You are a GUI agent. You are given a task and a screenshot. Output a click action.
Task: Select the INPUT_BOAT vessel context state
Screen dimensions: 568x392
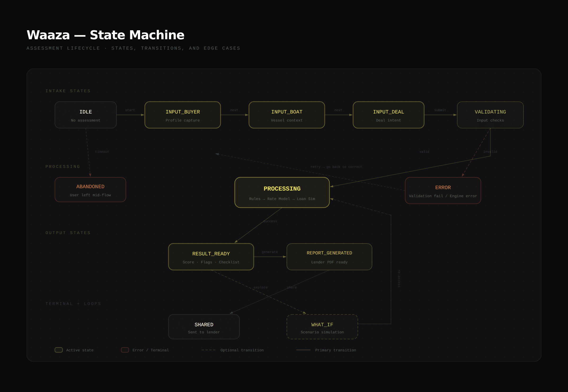tap(286, 115)
